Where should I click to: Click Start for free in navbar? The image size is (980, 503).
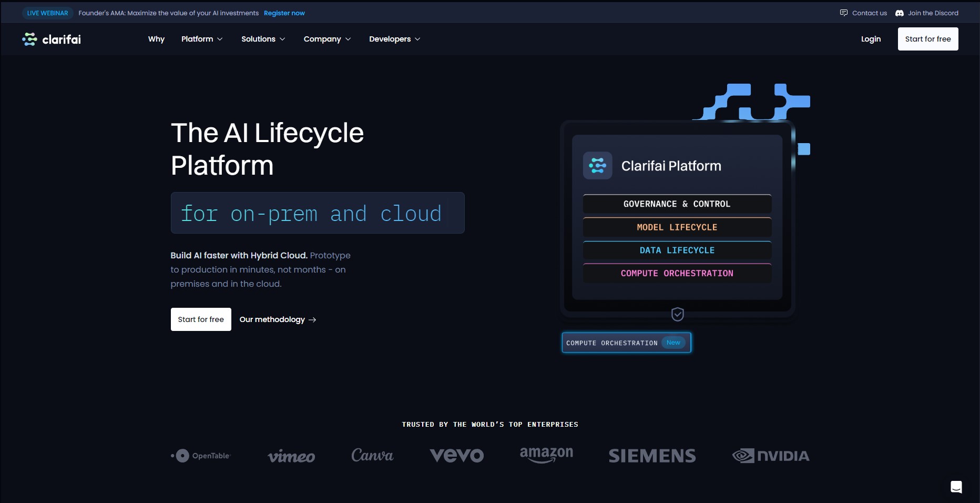pyautogui.click(x=928, y=39)
